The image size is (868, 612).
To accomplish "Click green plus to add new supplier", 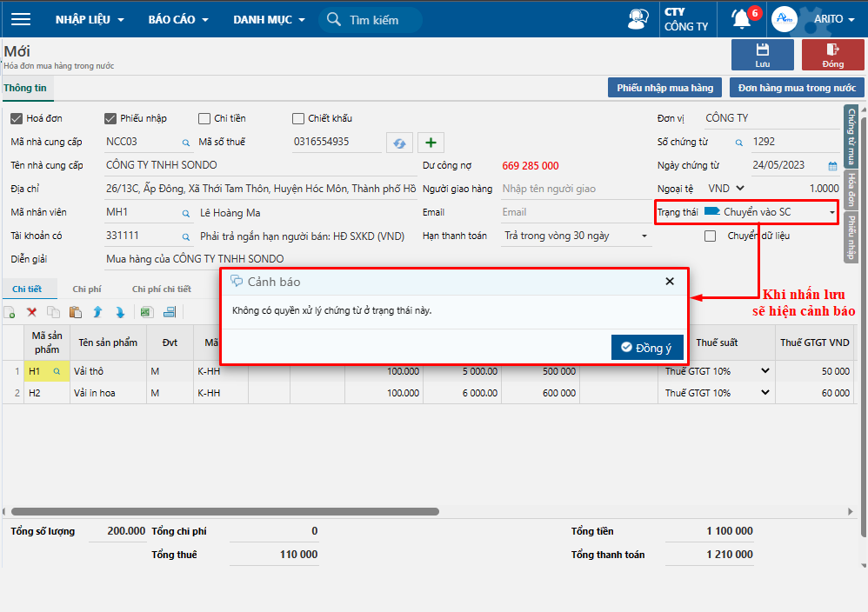I will (x=431, y=143).
